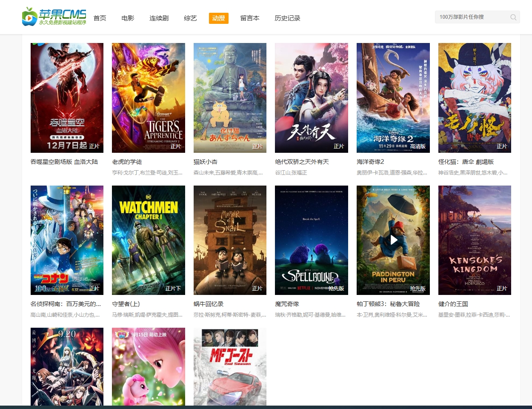
Task: Click the 抢先版 badge on Spellbound poster
Action: pyautogui.click(x=336, y=289)
